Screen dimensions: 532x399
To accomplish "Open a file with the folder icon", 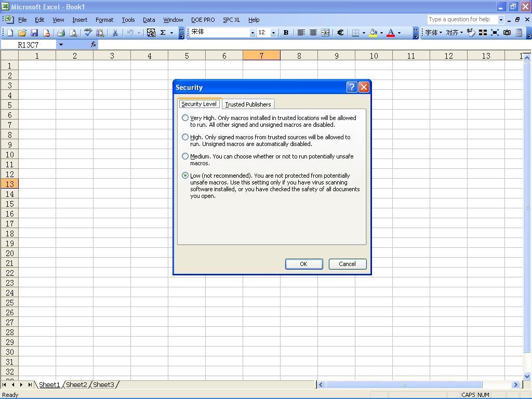I will [x=22, y=33].
